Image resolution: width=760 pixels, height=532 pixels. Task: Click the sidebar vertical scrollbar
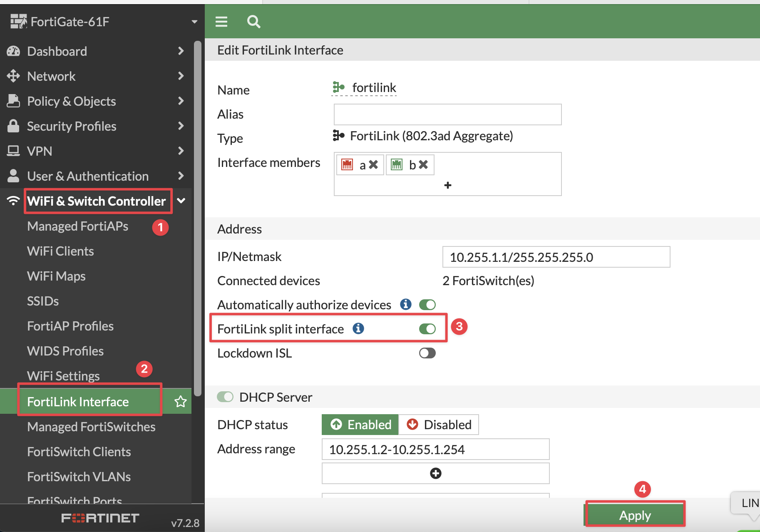point(198,219)
